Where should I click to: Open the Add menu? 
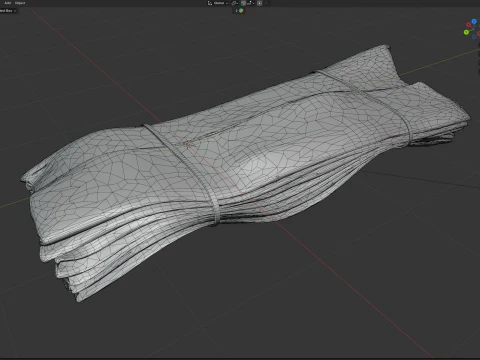[7, 3]
